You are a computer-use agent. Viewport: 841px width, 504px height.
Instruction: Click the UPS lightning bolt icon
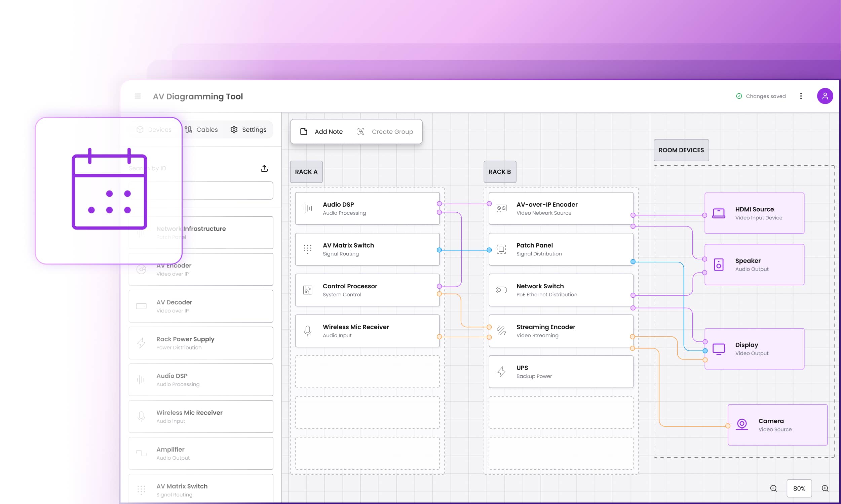[x=501, y=372]
